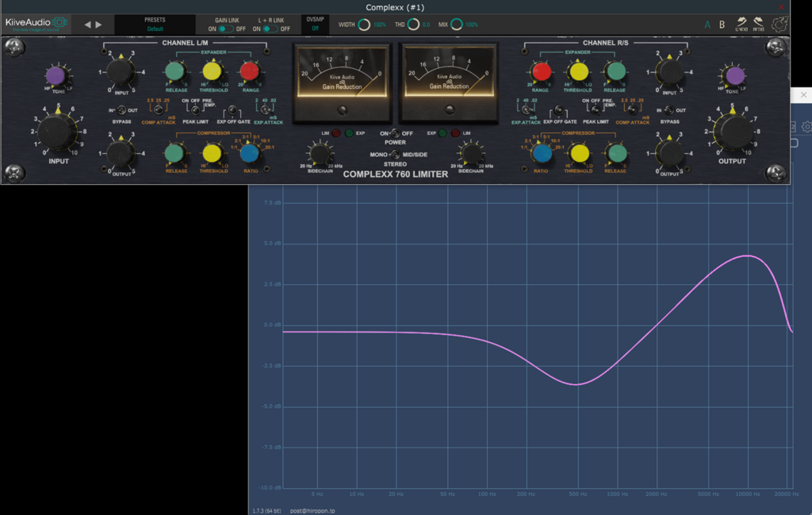Flip Channel R/S Peak Limit switch
The width and height of the screenshot is (812, 515).
(596, 110)
